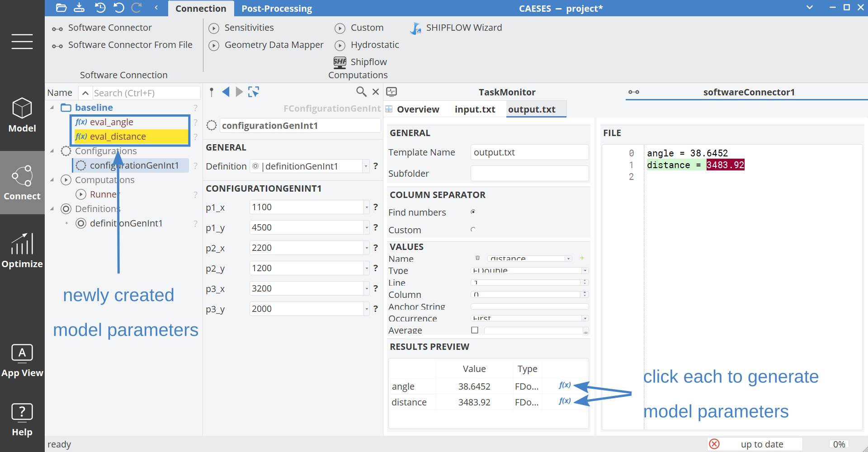This screenshot has height=452, width=868.
Task: Click the TaskMonitor panel icon
Action: 392,92
